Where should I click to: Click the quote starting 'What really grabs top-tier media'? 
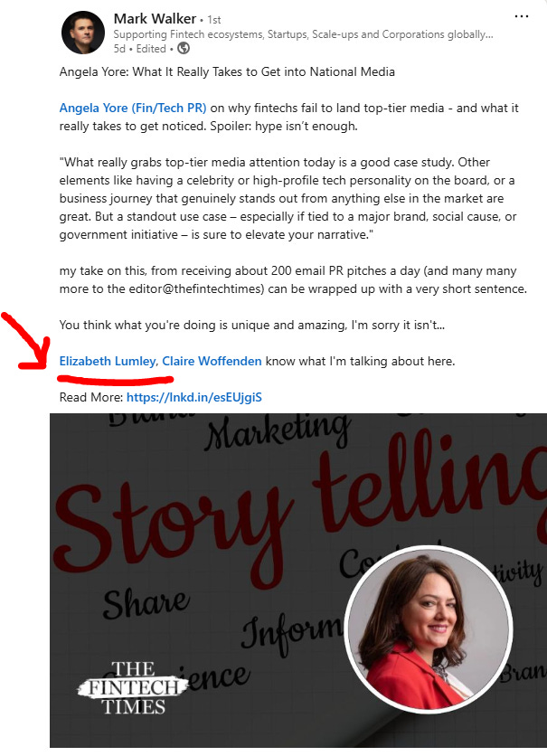pos(288,199)
